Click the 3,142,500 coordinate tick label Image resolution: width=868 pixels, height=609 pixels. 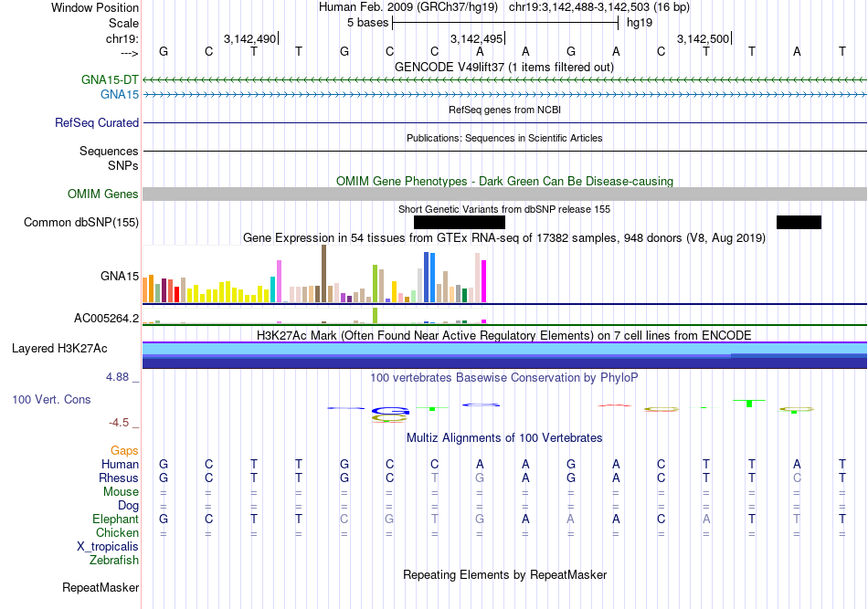703,38
